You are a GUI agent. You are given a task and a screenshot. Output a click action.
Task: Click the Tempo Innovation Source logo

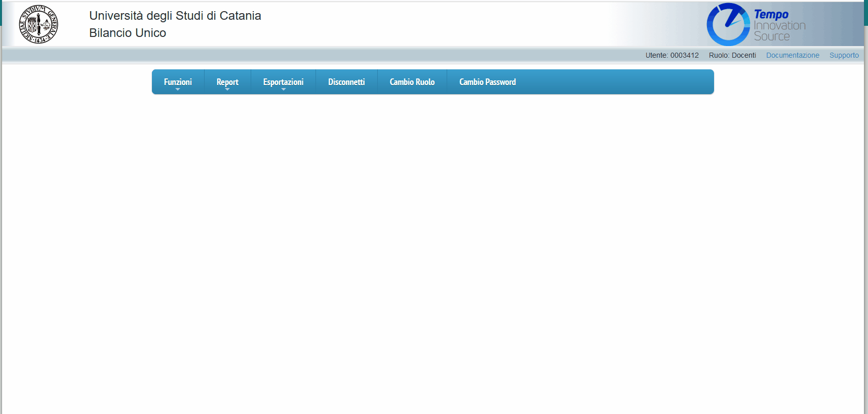click(x=756, y=24)
